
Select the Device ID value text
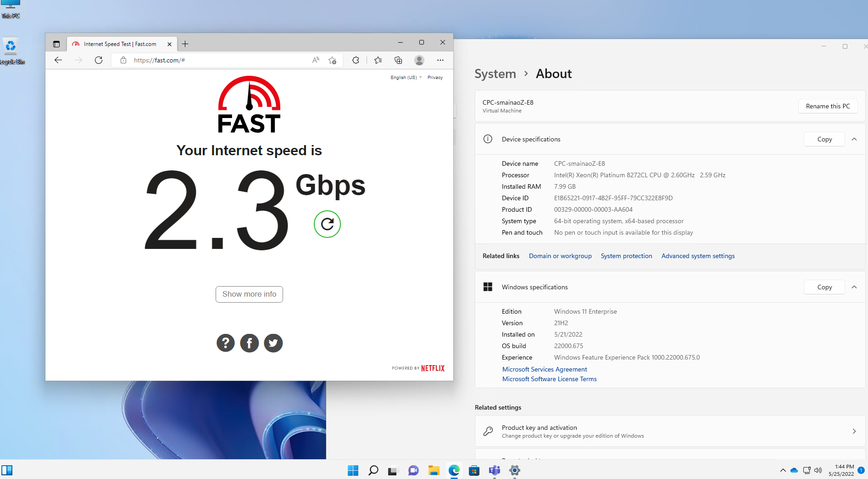613,198
